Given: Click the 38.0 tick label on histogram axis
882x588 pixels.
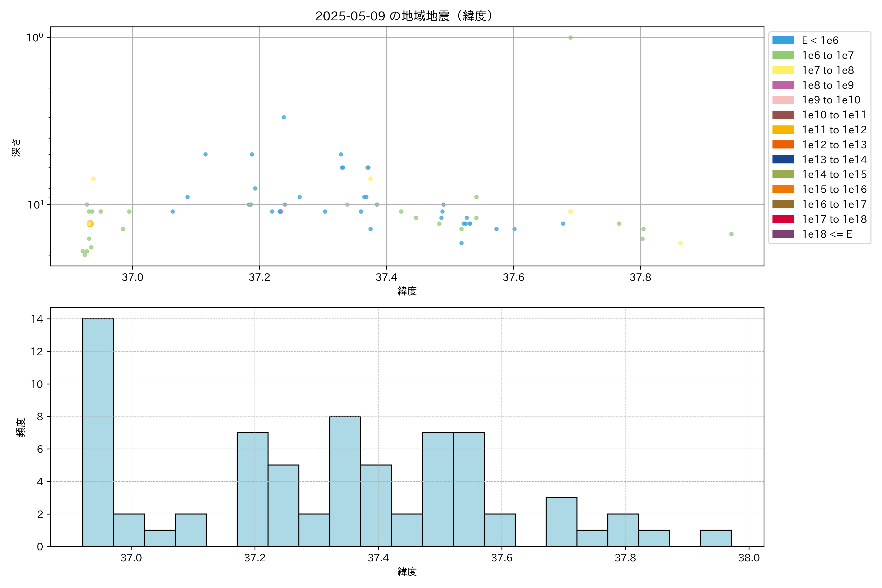Looking at the screenshot, I should pyautogui.click(x=749, y=558).
